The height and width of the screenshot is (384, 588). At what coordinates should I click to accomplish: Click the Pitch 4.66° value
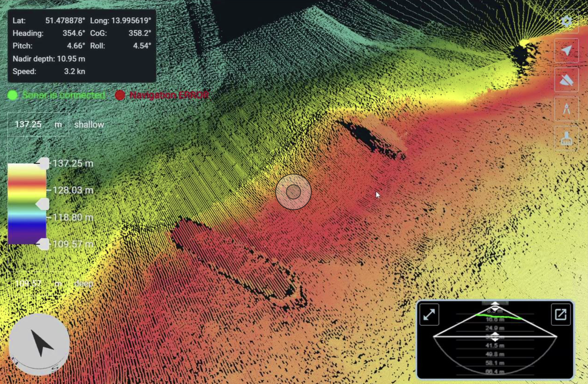tap(76, 46)
